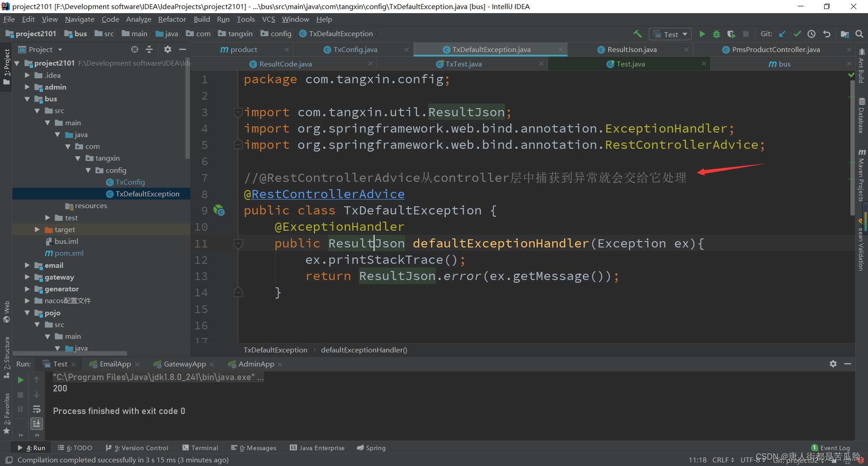Start debugging with the bug icon
The image size is (868, 466).
coord(717,34)
